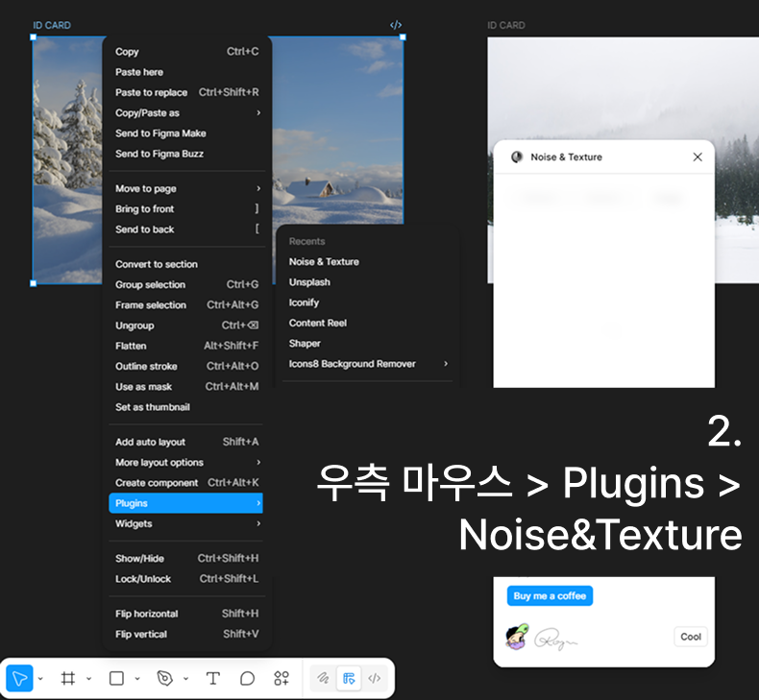Choose Flip horizontal
This screenshot has height=700, width=759.
point(186,614)
